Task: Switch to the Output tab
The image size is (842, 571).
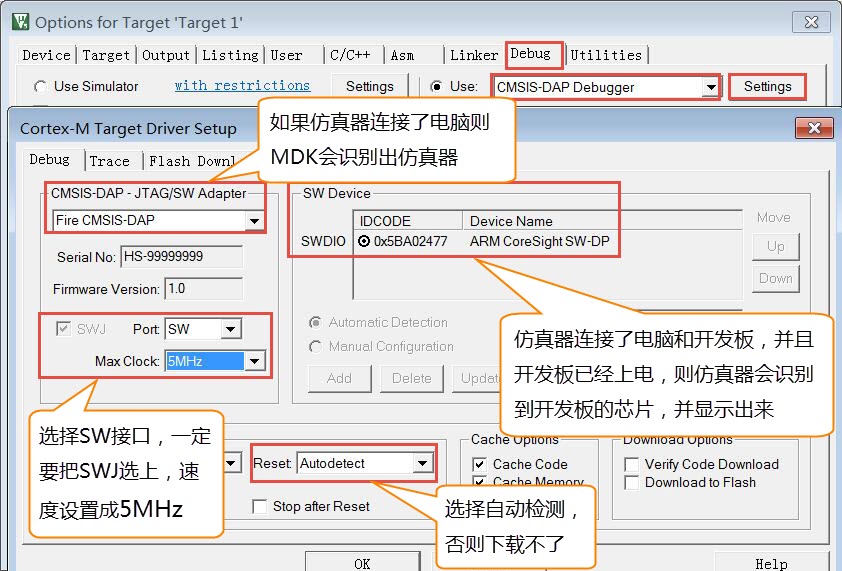Action: point(165,55)
